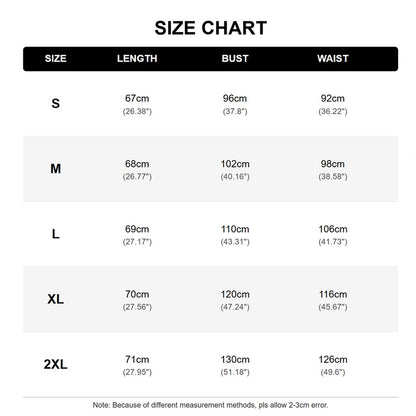This screenshot has width=416, height=416.
Task: Click the WAIST column header
Action: (x=333, y=59)
